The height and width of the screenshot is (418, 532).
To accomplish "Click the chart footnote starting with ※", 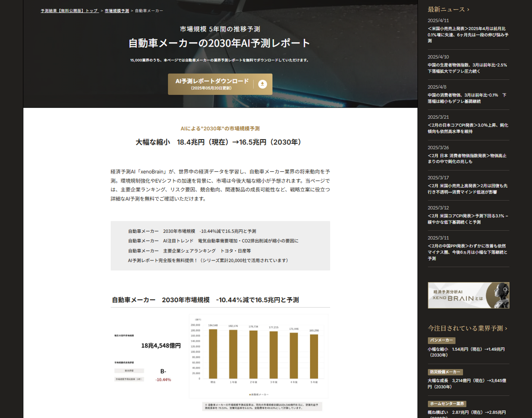I will [262, 407].
